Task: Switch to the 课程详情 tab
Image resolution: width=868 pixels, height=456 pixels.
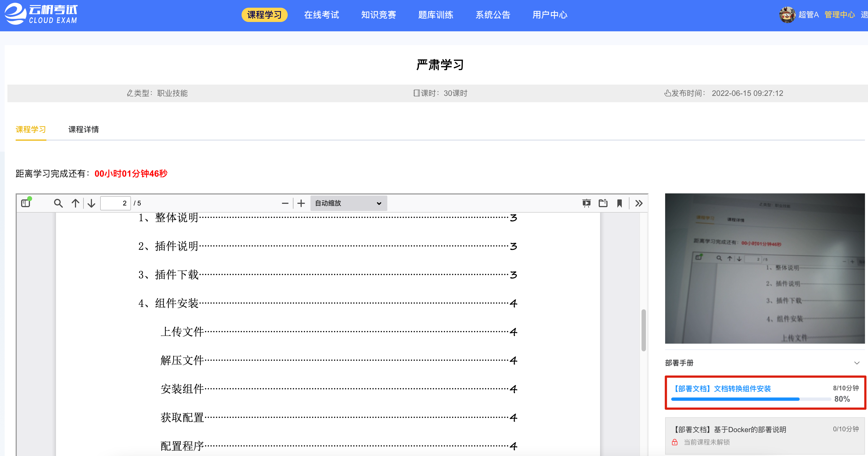Action: coord(83,129)
